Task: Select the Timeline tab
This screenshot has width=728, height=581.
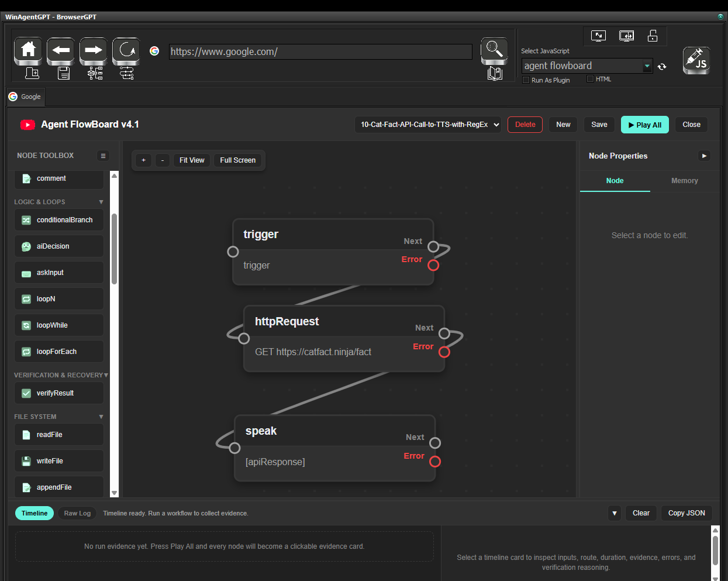Action: coord(34,513)
